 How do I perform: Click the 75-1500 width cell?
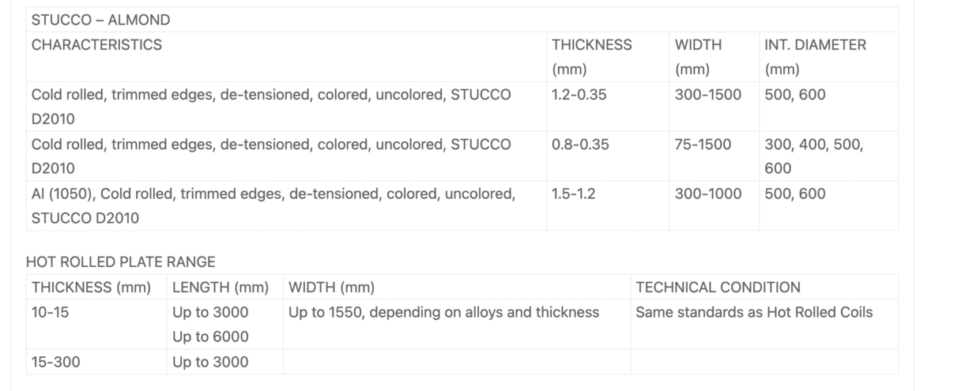703,145
